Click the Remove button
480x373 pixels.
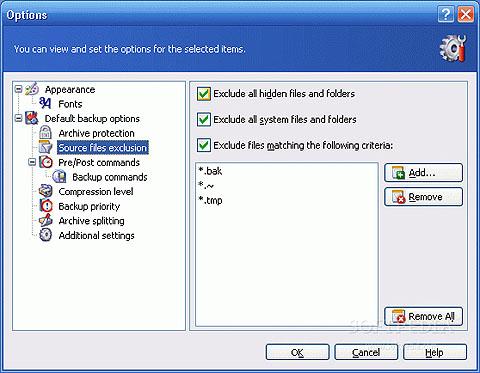[423, 197]
